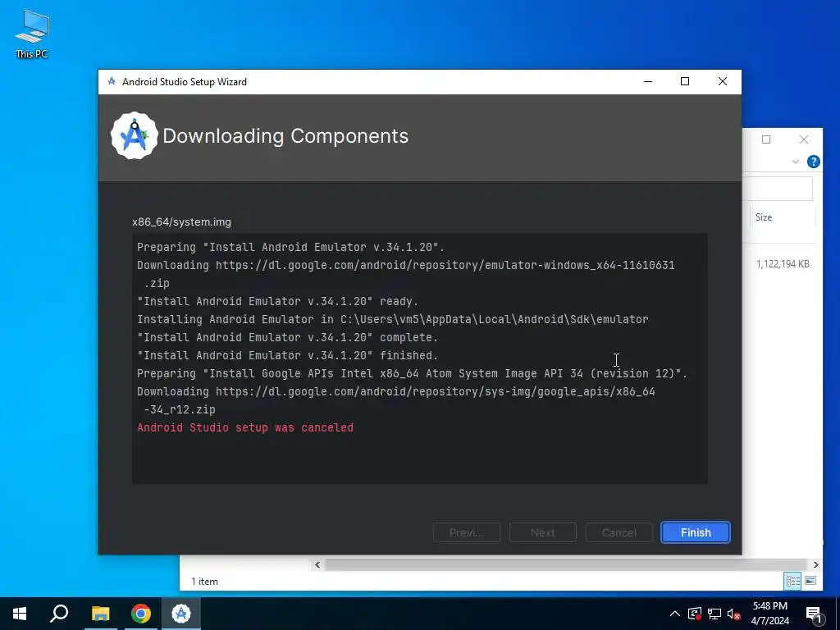Click the Downloading Components heading
Screen dimensions: 840x630
tap(285, 136)
